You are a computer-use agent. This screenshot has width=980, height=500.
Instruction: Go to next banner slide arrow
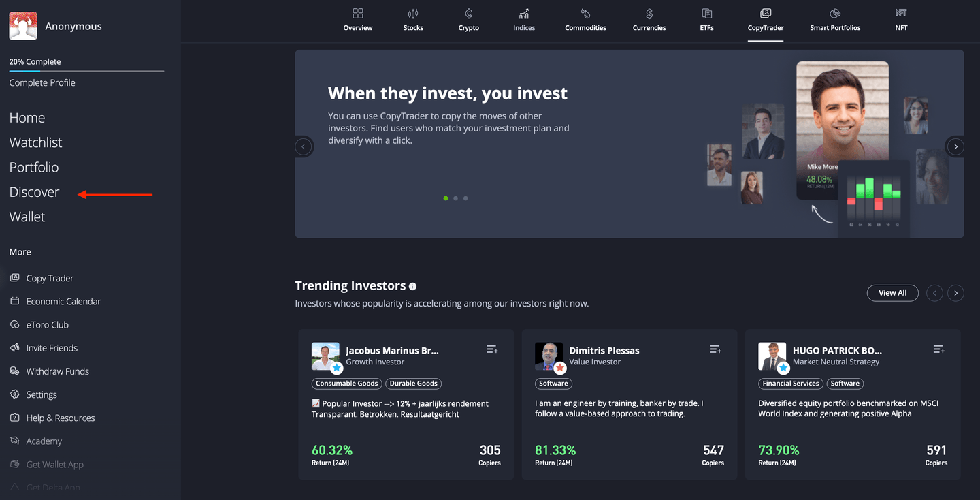955,146
